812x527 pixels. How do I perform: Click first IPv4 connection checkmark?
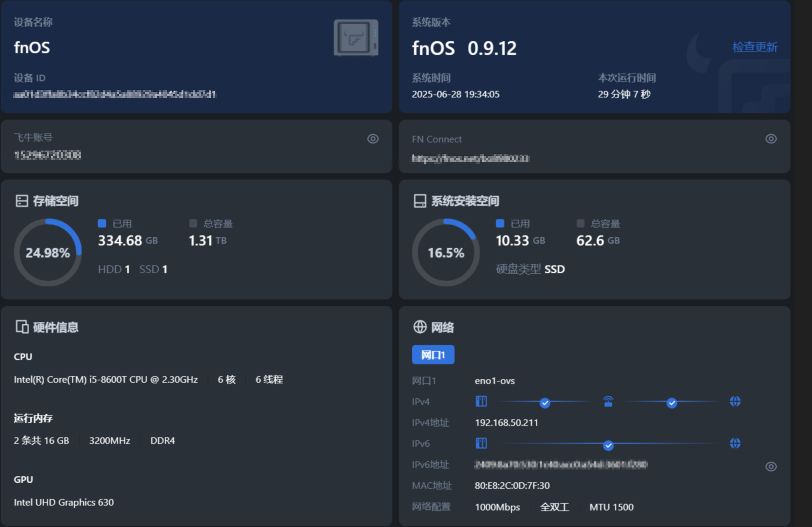(545, 403)
